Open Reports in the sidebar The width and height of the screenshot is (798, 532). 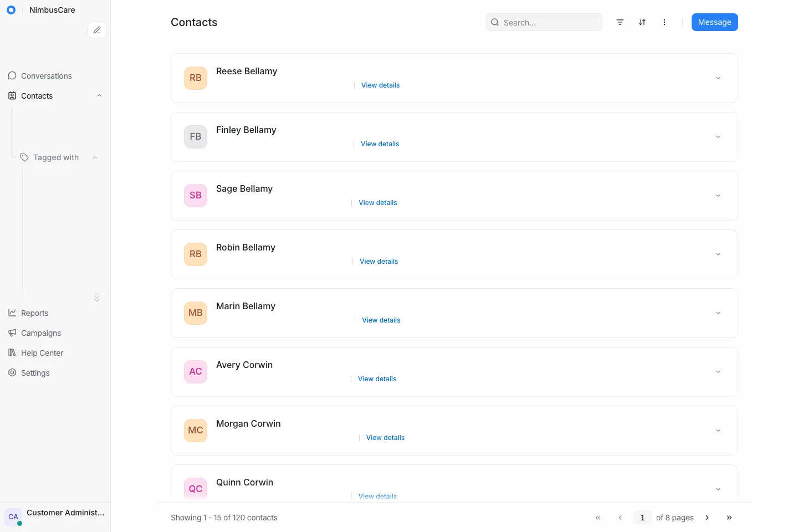pos(55,313)
